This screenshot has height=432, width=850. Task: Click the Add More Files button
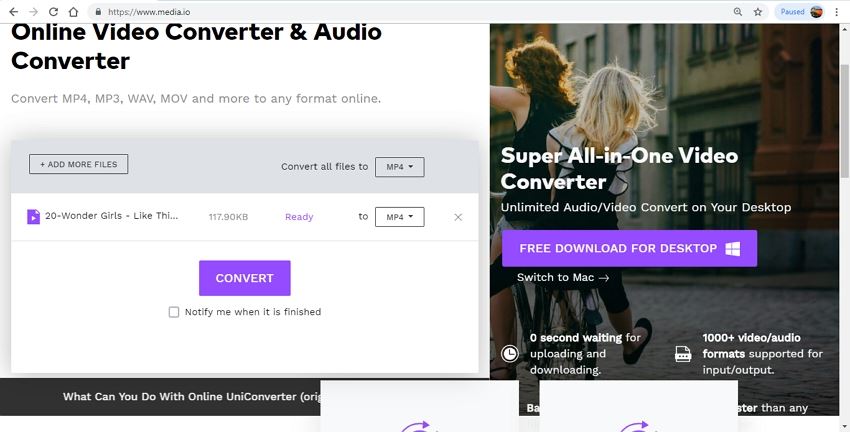coord(78,164)
